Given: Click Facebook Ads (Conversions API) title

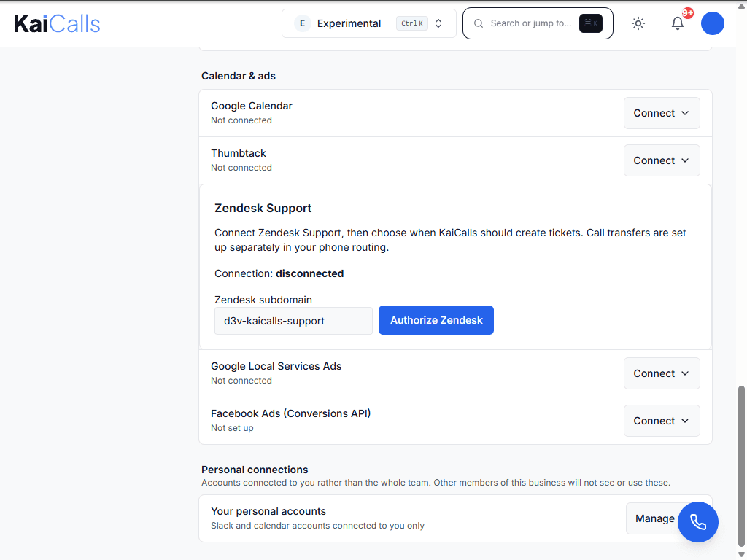Looking at the screenshot, I should coord(290,413).
